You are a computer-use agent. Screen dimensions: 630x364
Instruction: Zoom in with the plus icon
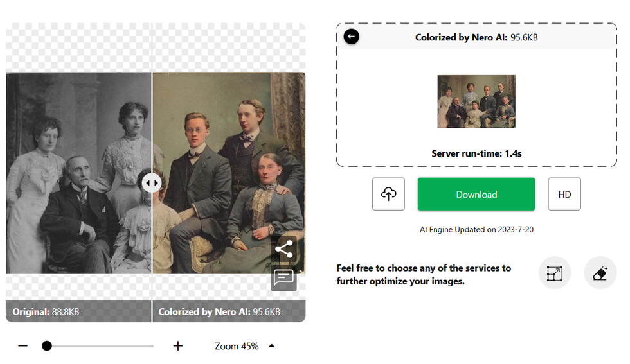tap(178, 346)
